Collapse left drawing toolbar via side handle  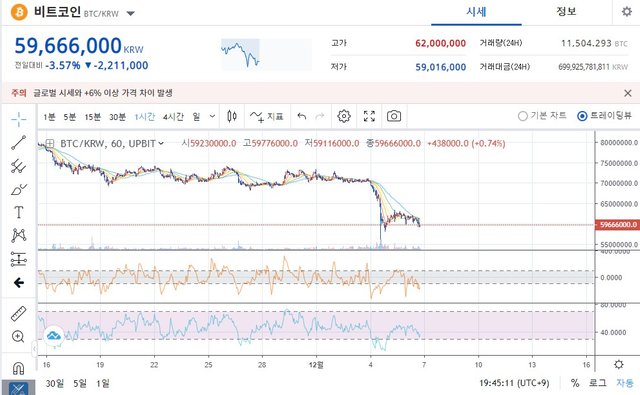(x=34, y=348)
